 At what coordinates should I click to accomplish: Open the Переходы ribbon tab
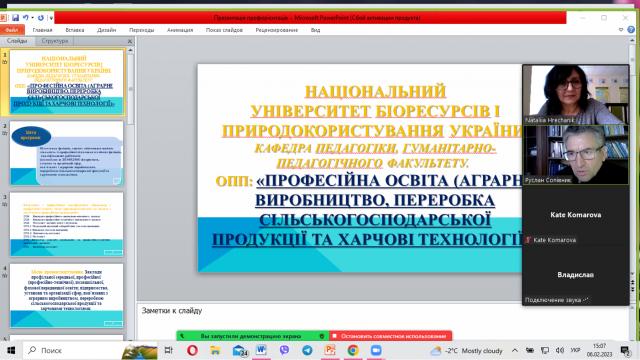pos(142,30)
